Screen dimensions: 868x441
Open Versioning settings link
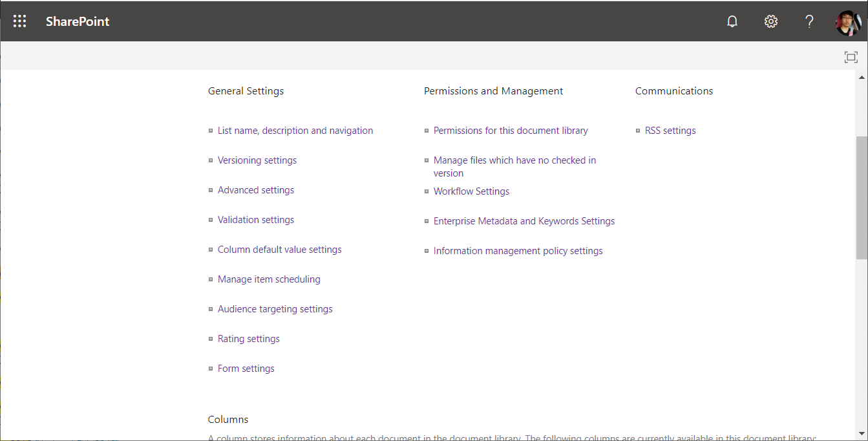coord(257,160)
